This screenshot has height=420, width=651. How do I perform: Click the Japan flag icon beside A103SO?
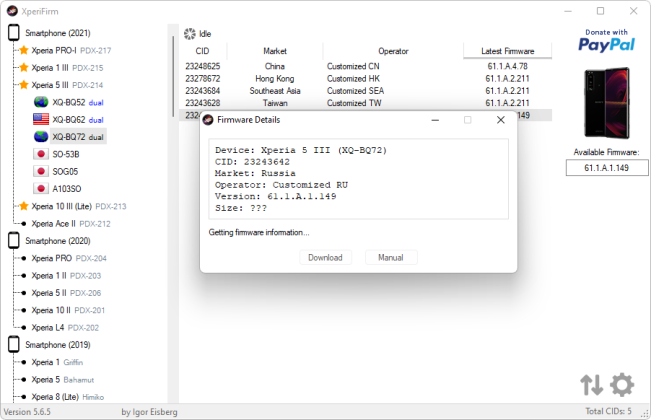point(41,189)
